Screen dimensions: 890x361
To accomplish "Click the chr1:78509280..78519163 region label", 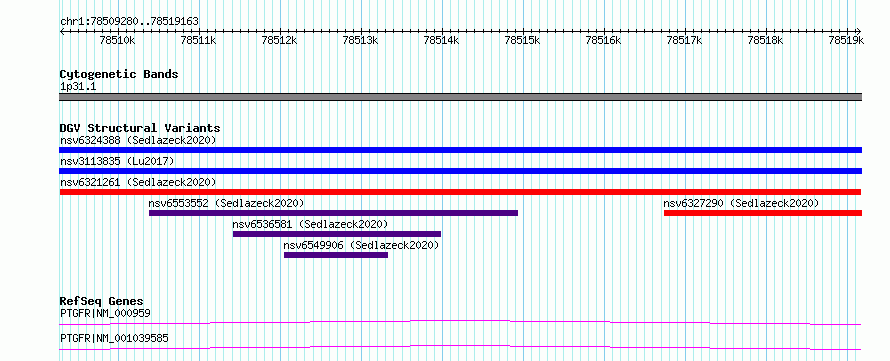I will click(x=129, y=22).
